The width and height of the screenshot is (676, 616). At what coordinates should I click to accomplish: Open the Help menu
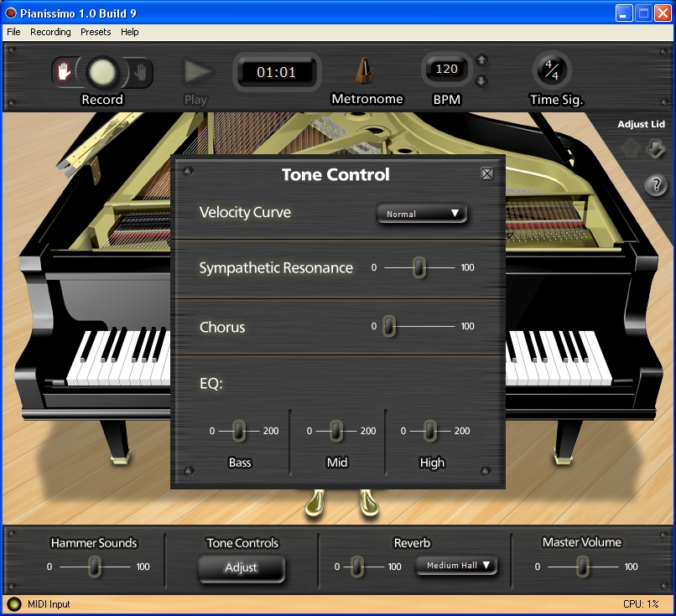130,32
